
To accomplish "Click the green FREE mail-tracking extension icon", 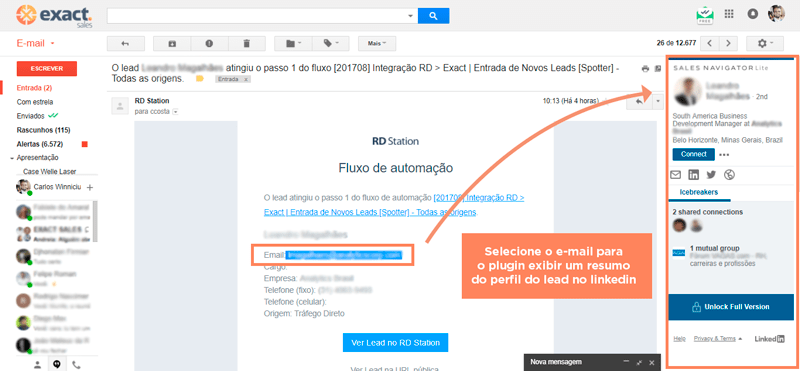I will coord(705,14).
